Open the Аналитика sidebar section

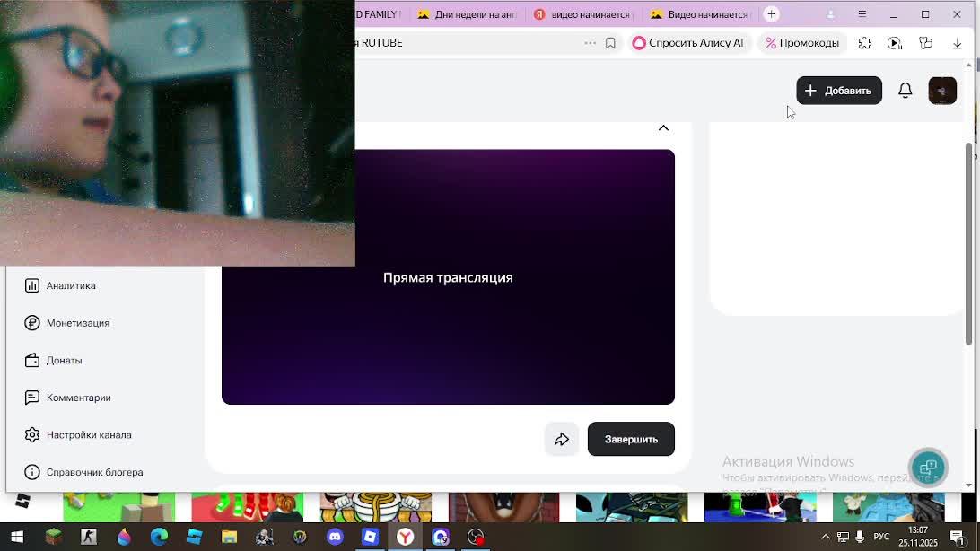(61, 285)
